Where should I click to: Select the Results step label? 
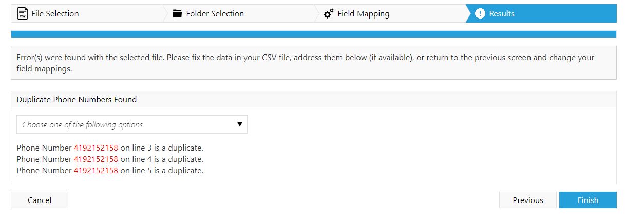point(502,14)
